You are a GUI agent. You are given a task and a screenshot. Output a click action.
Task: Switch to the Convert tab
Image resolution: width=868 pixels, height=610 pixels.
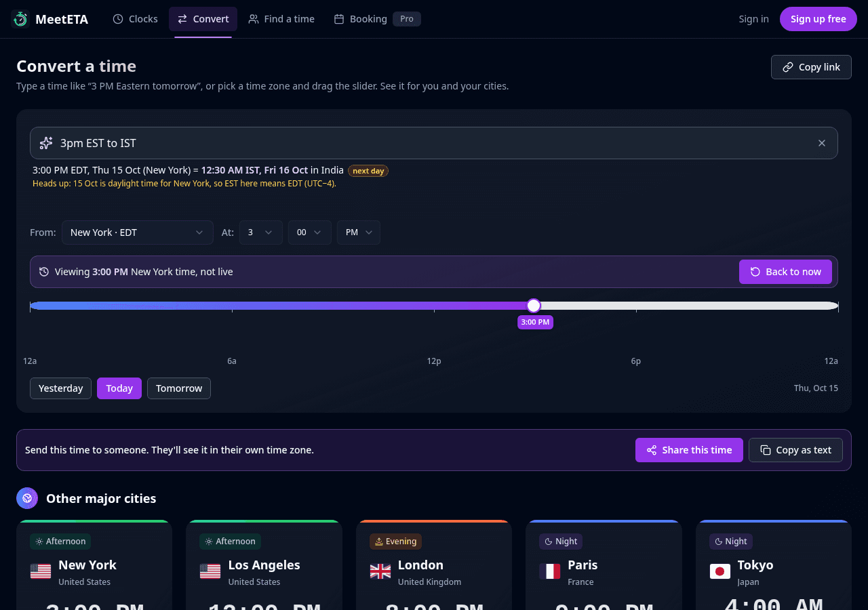(203, 19)
